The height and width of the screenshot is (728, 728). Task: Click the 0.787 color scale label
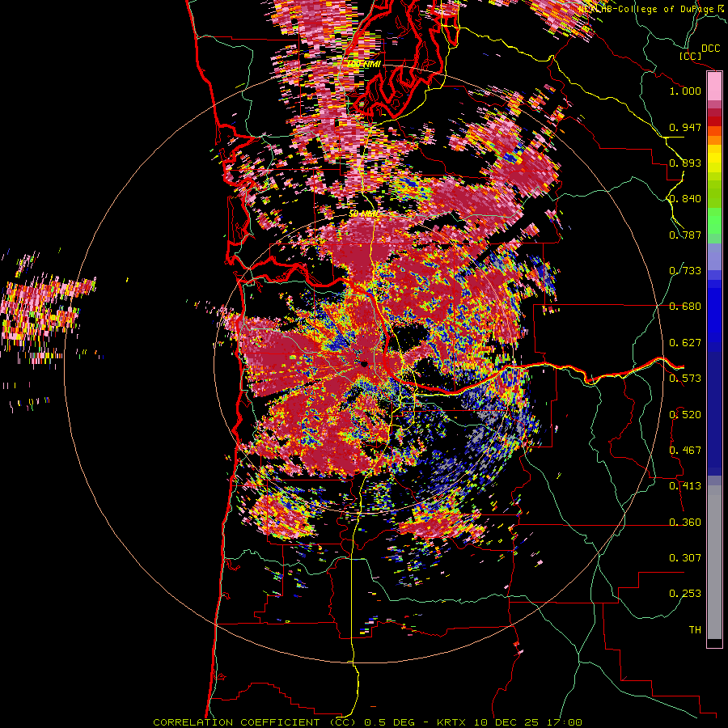pos(685,235)
